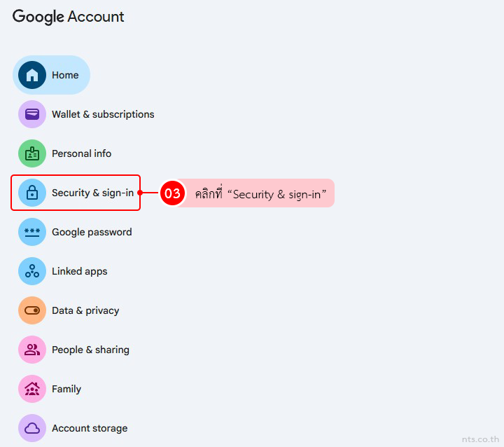Click the Data & privacy toggle icon

(x=32, y=310)
